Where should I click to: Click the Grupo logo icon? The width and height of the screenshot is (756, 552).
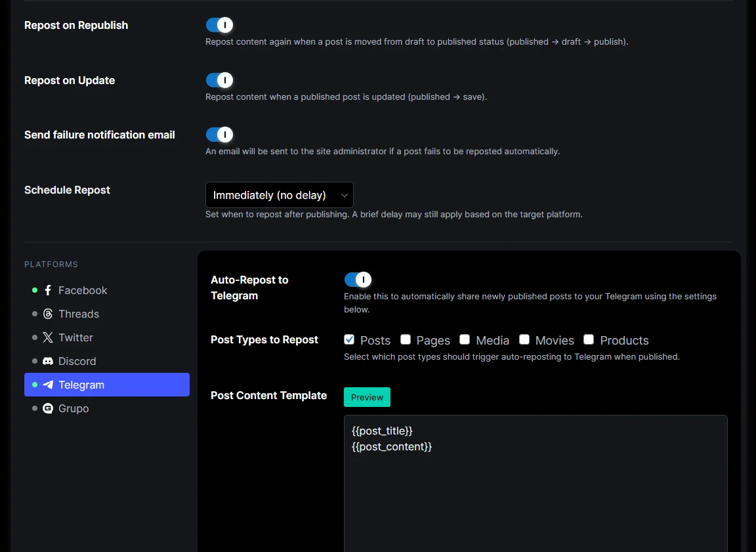click(x=48, y=408)
